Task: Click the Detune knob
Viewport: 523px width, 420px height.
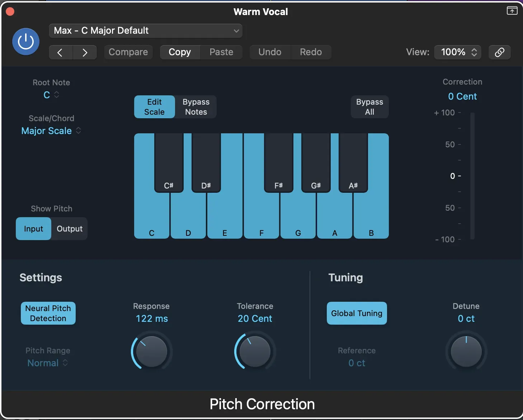Action: [x=466, y=352]
